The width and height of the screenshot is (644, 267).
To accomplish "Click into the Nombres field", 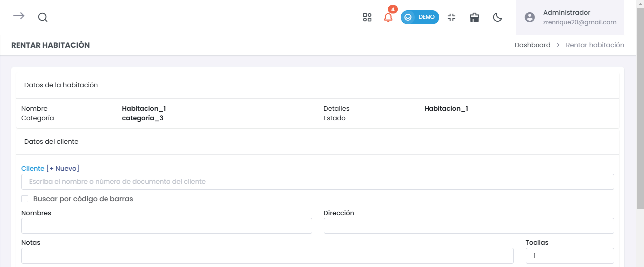I will click(x=167, y=226).
